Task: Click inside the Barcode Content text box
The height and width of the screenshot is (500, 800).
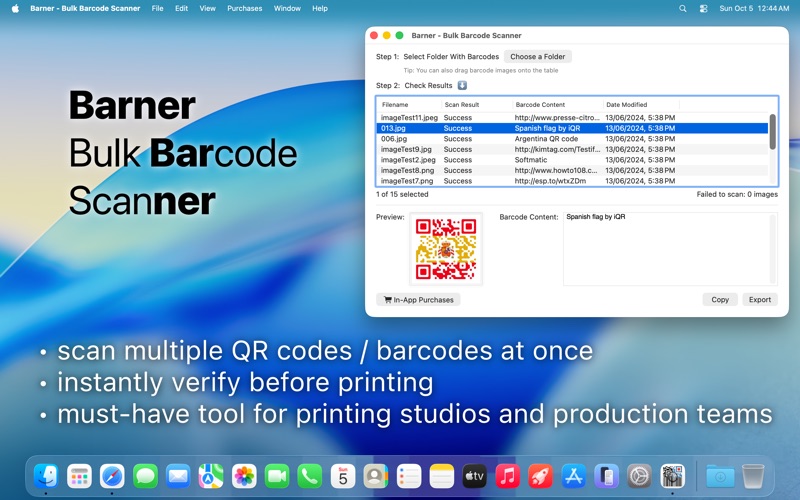Action: (670, 248)
